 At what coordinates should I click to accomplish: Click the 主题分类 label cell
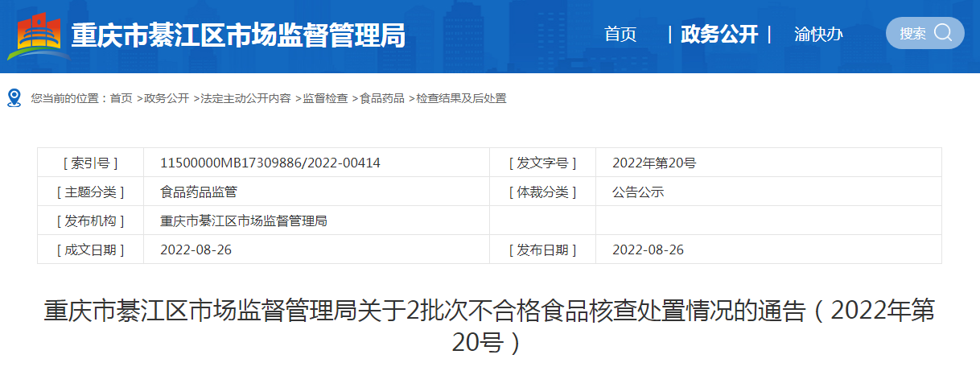[90, 192]
